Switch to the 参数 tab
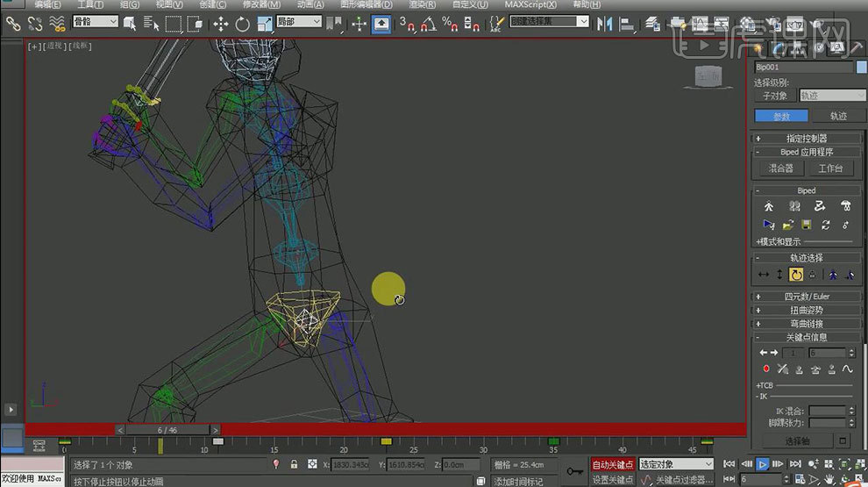The width and height of the screenshot is (868, 487). [781, 116]
